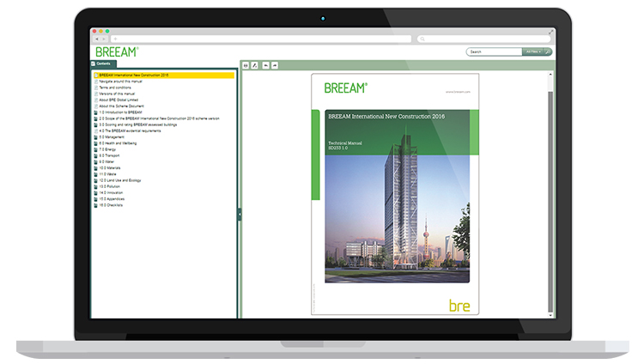
Task: Click the 14.0 Innovation text label
Action: 111,192
